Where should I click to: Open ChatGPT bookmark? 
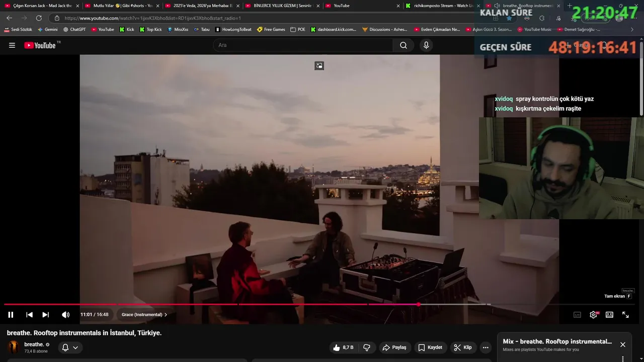pos(74,30)
